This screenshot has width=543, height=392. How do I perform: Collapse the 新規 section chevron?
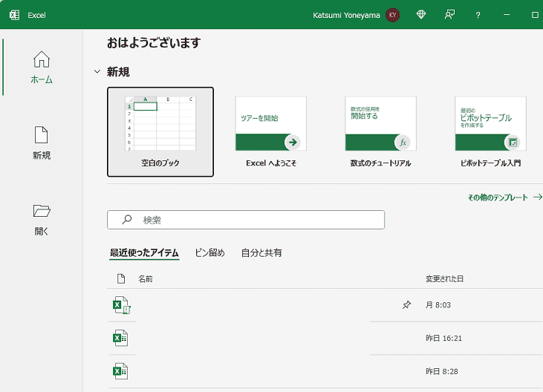pyautogui.click(x=97, y=71)
